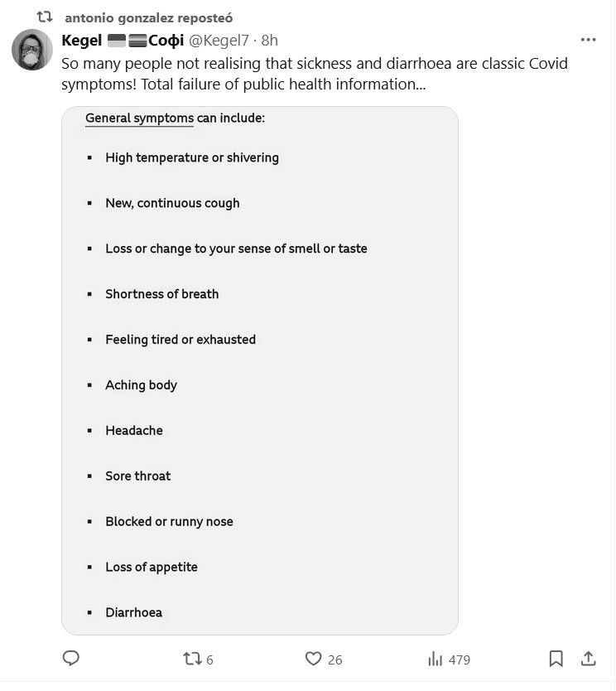Click the 479 views count
This screenshot has height=691, width=616.
(x=459, y=660)
